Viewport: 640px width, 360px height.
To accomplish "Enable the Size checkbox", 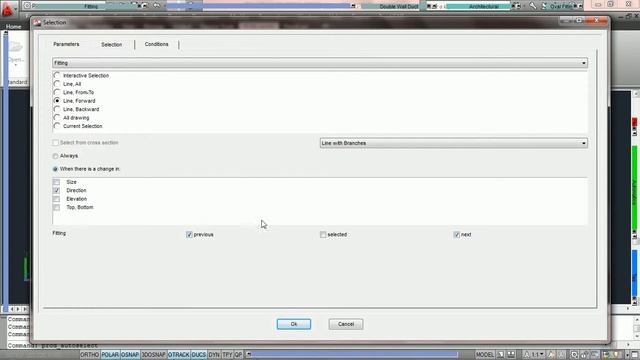I will pyautogui.click(x=56, y=182).
